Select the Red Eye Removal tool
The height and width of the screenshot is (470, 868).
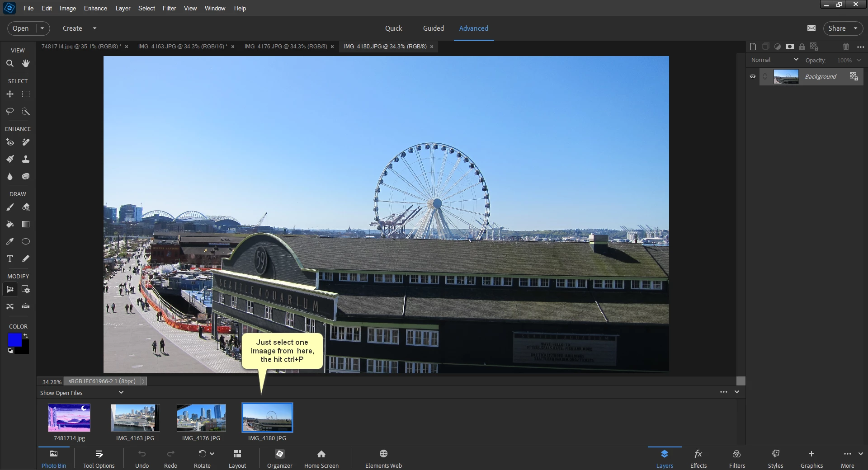[x=9, y=142]
